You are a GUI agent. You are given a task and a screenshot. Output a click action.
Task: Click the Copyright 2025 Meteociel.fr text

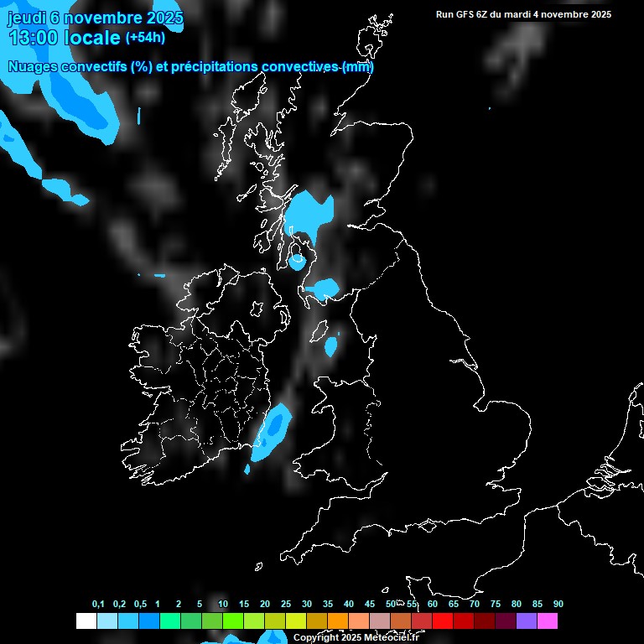point(356,637)
